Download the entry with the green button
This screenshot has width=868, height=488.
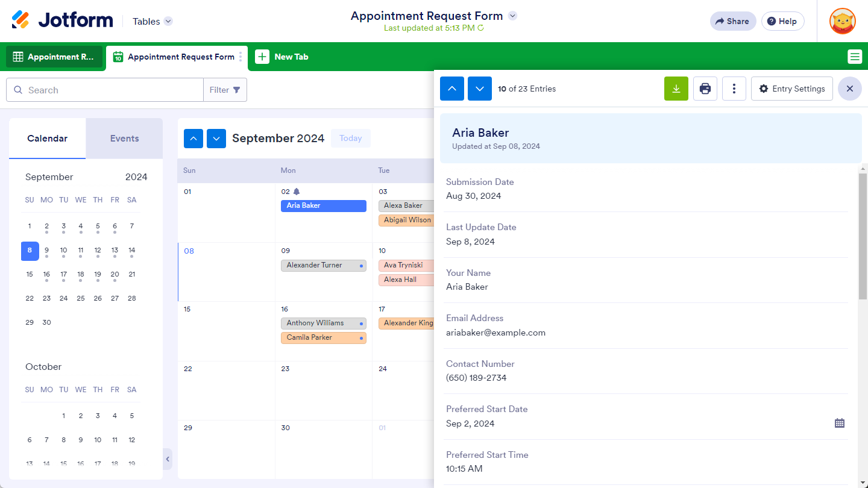coord(676,89)
